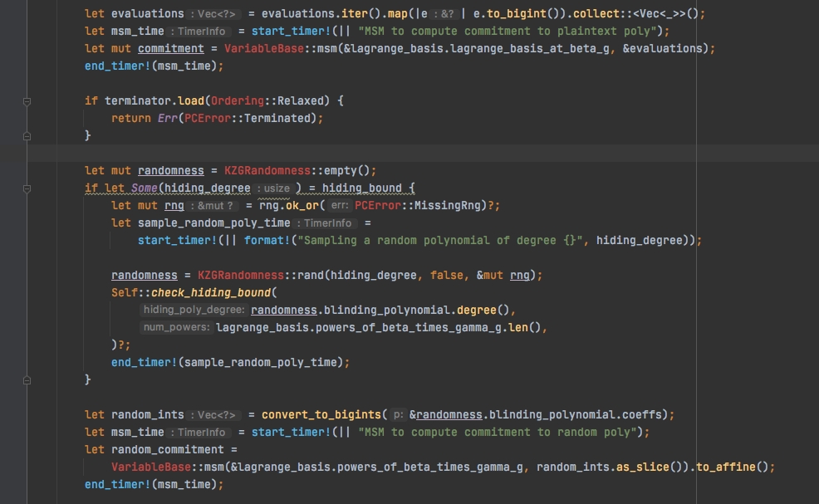Click fold end marker after 'return Err' block
The width and height of the screenshot is (819, 504).
click(27, 136)
